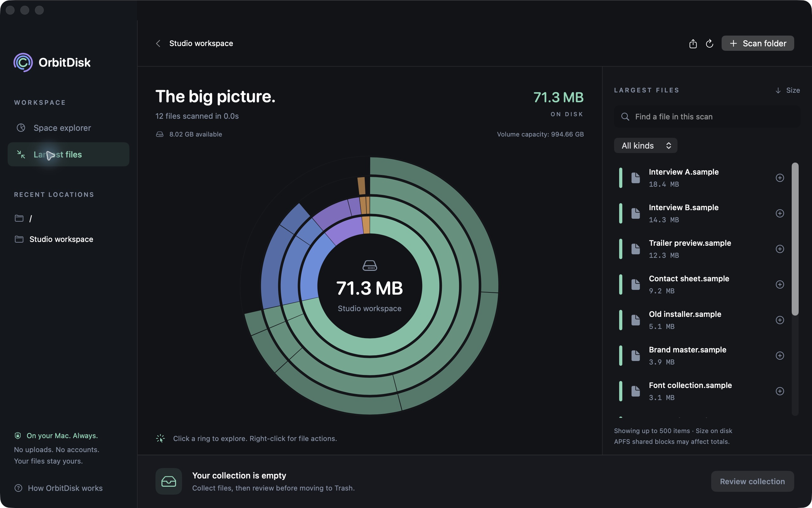Add Old installer.sample to the collection
The image size is (812, 508).
(780, 320)
